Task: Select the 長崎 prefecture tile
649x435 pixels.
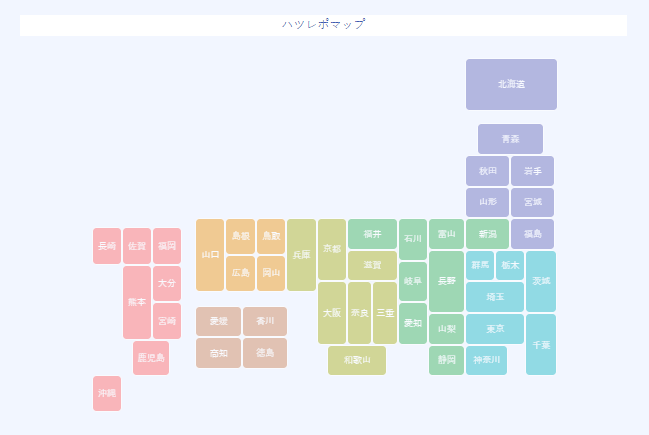Action: pyautogui.click(x=107, y=246)
